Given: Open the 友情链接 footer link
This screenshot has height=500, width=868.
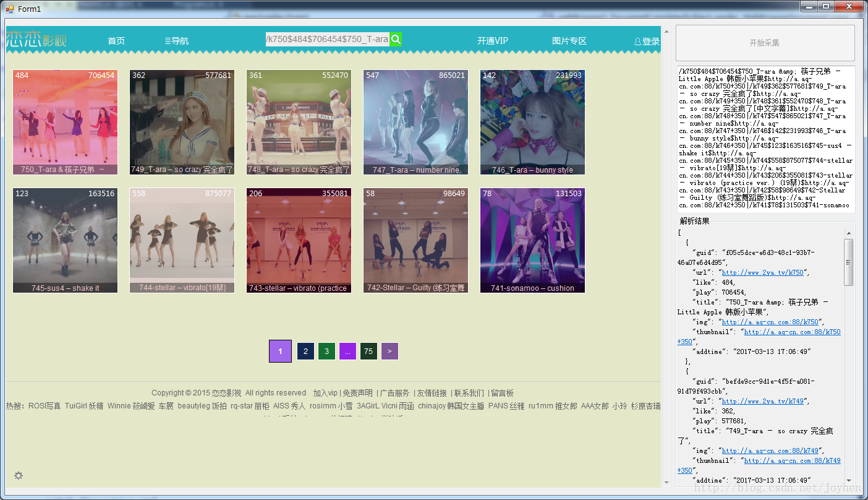Looking at the screenshot, I should tap(432, 393).
